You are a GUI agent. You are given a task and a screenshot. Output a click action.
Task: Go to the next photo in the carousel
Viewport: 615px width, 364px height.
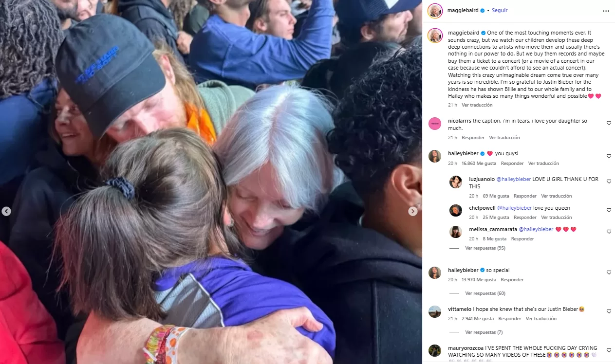pyautogui.click(x=412, y=211)
